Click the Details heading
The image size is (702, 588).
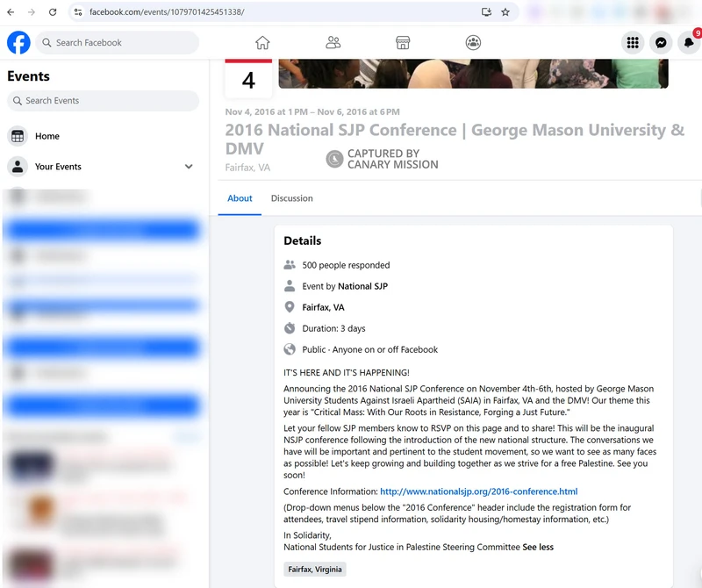click(x=303, y=241)
